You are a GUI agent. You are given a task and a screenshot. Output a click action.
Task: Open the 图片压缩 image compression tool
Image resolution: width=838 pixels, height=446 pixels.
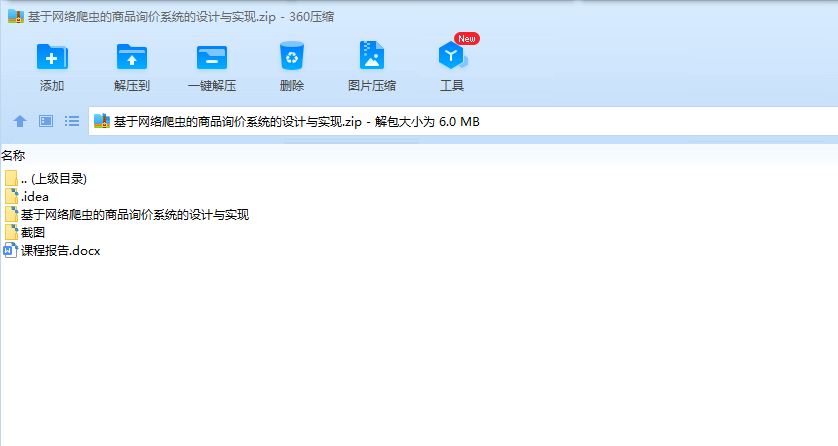tap(371, 55)
